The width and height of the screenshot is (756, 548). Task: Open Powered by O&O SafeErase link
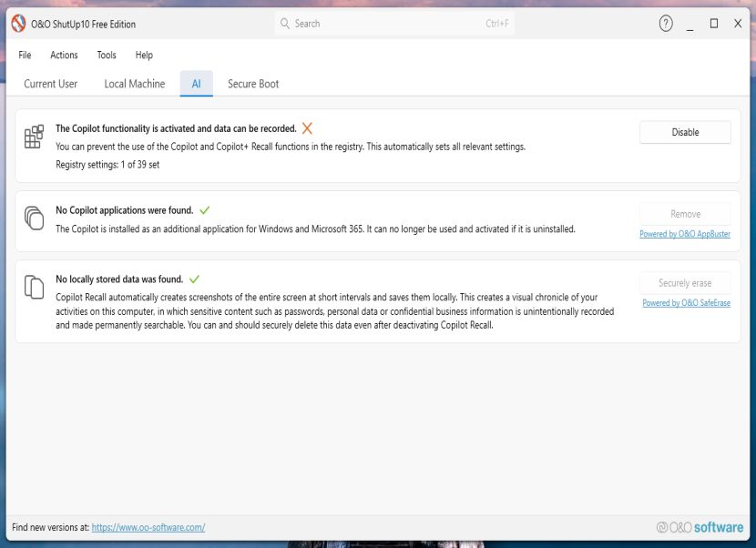point(686,303)
